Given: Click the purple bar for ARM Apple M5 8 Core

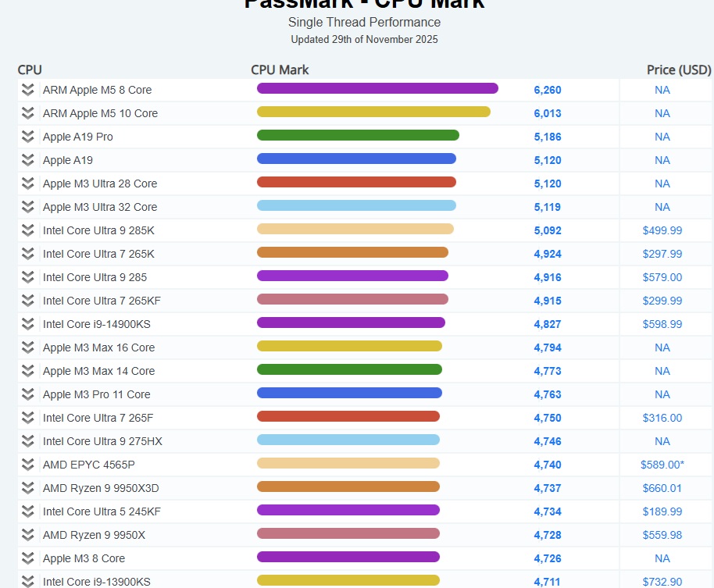Looking at the screenshot, I should [x=377, y=88].
